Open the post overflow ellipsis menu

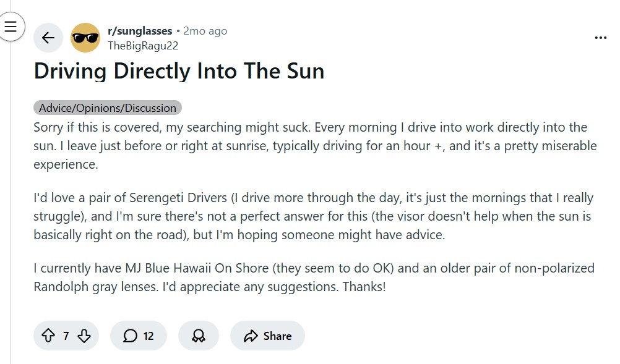[x=600, y=37]
